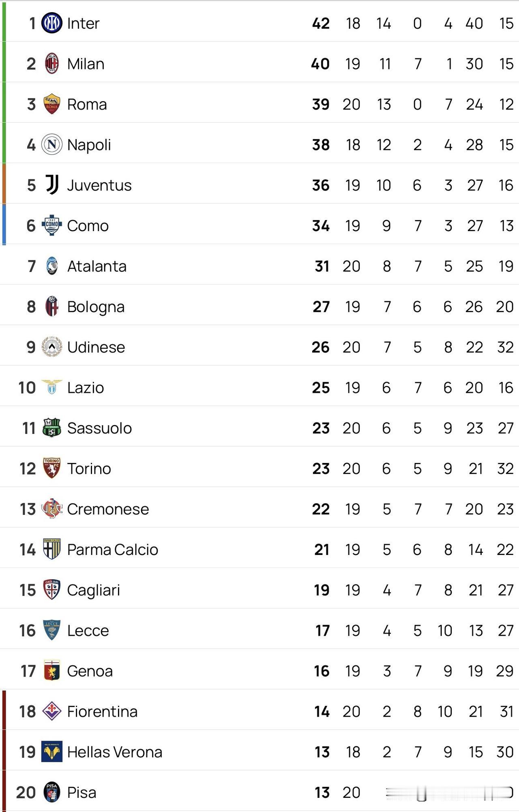This screenshot has height=812, width=519.
Task: Click the Milan club crest
Action: (52, 64)
